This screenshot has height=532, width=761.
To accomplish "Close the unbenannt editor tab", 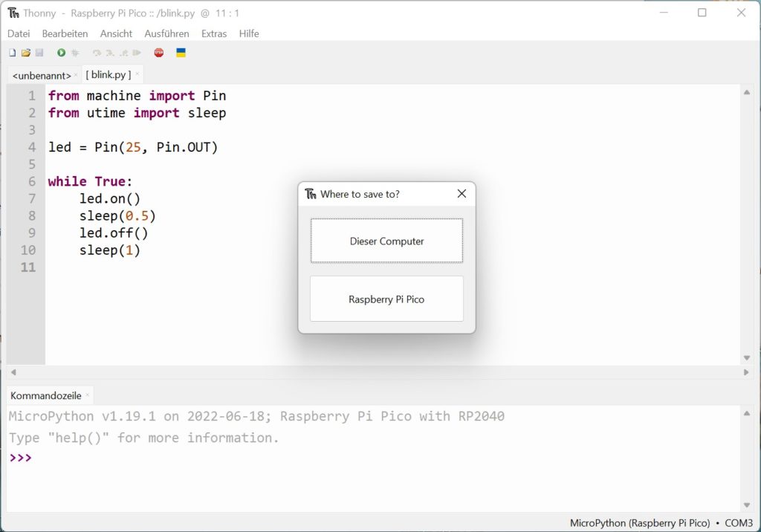I will coord(76,75).
